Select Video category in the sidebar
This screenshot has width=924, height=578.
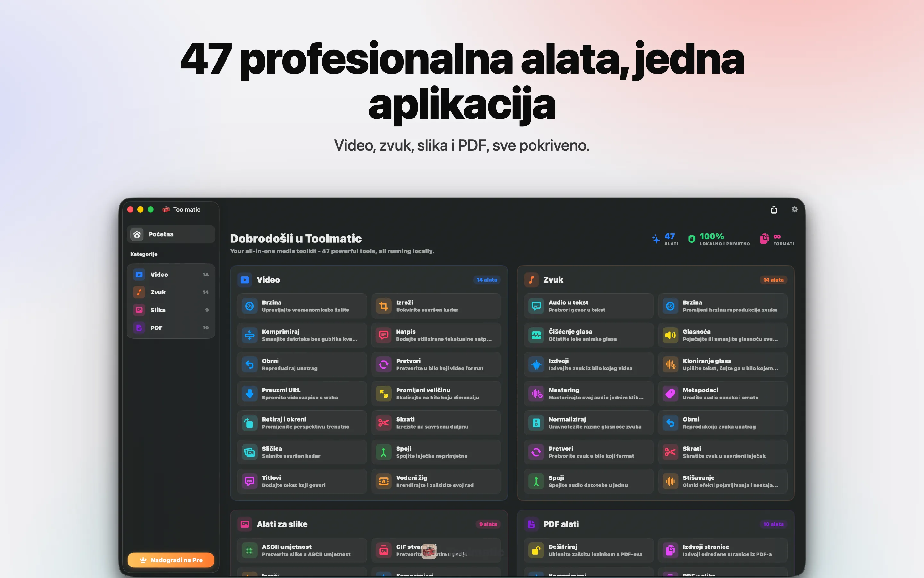(x=171, y=275)
